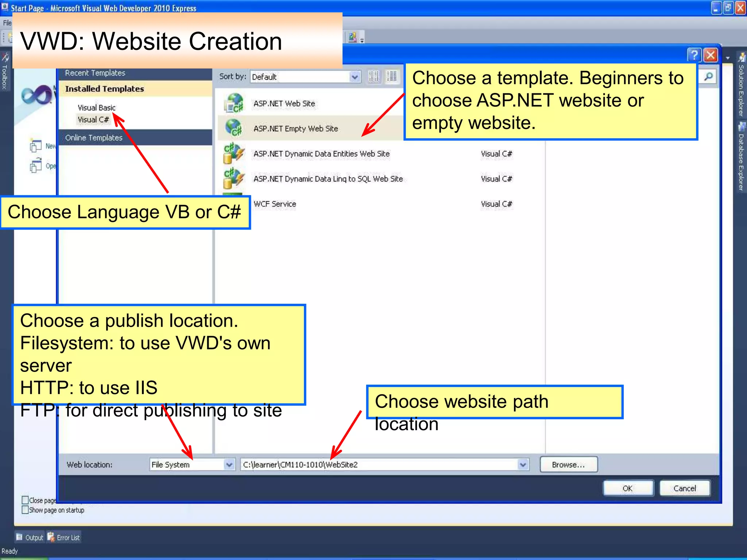
Task: Minimize the Visual Web Developer window
Action: click(x=716, y=8)
